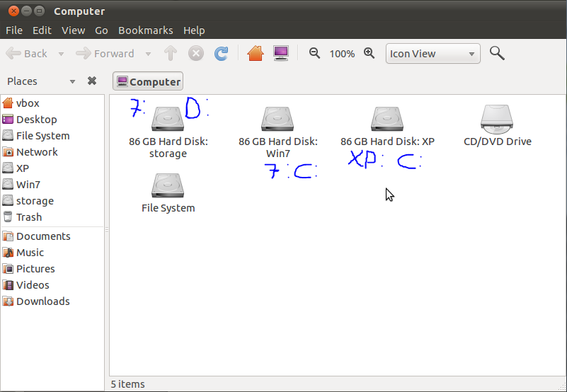567x392 pixels.
Task: Select Win7 volume in sidebar
Action: [53, 185]
